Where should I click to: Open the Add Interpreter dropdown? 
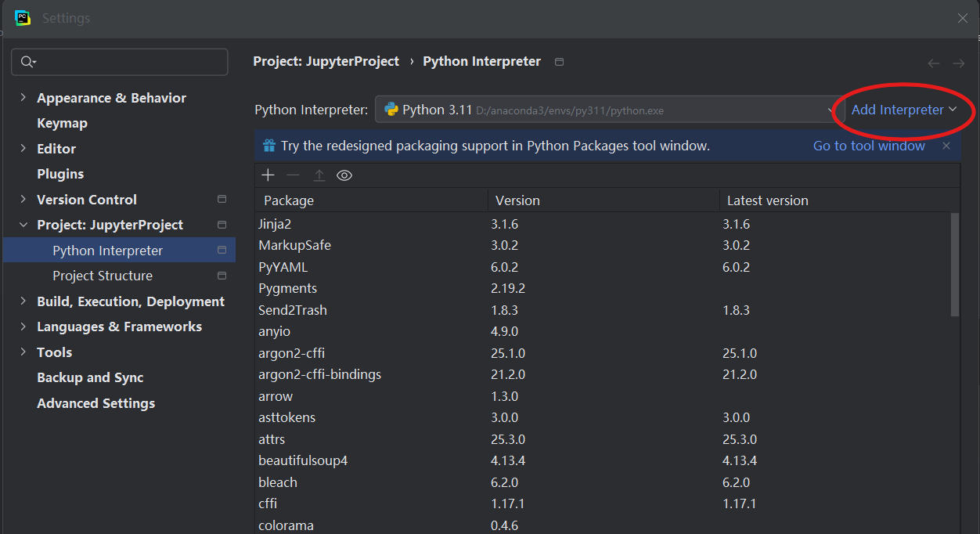pyautogui.click(x=904, y=110)
